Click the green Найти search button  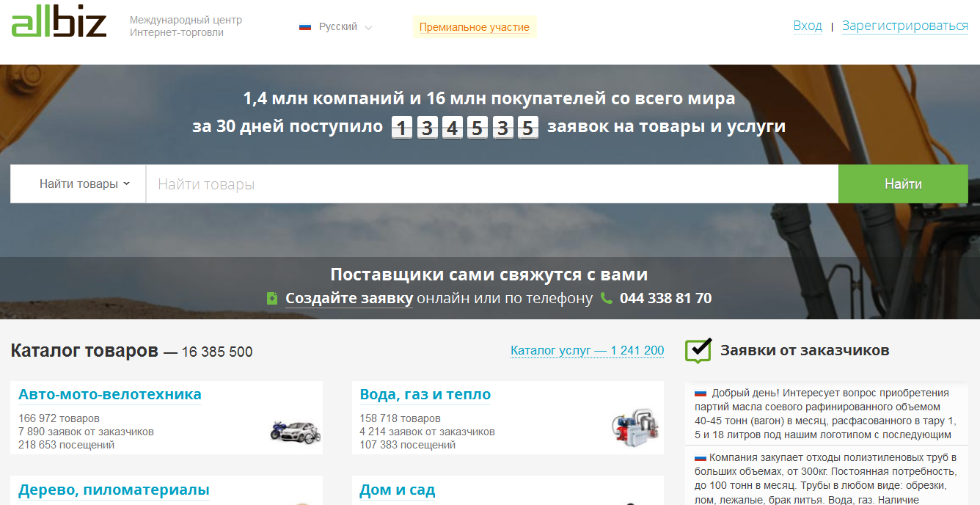pos(902,183)
